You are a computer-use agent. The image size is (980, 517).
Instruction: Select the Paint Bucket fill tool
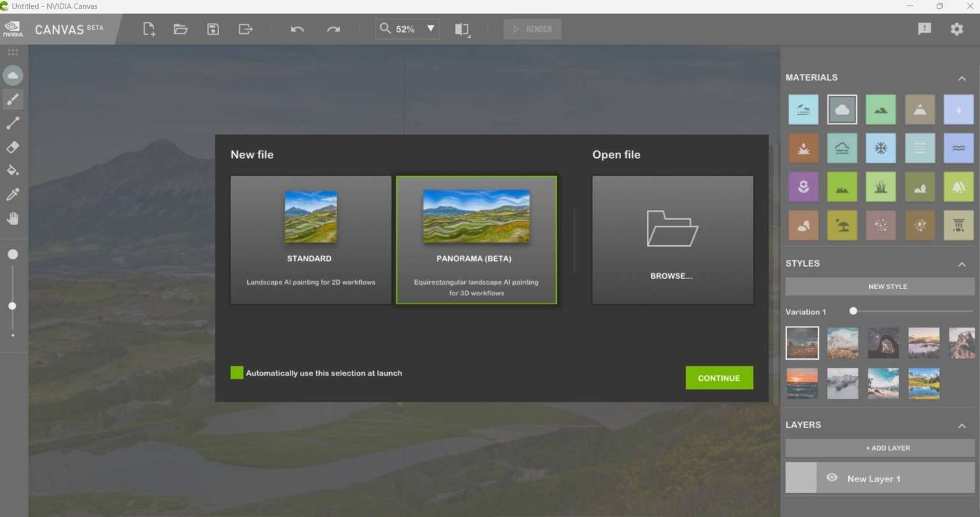pos(13,171)
